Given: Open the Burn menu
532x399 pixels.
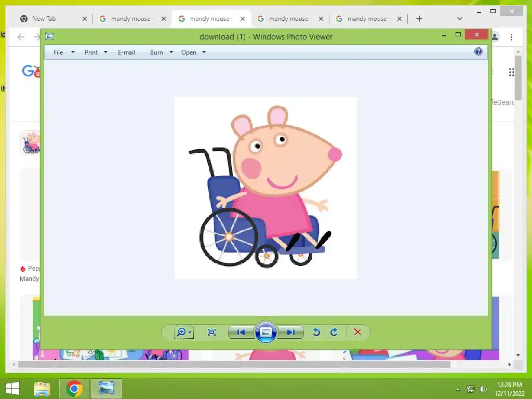Looking at the screenshot, I should [x=156, y=52].
